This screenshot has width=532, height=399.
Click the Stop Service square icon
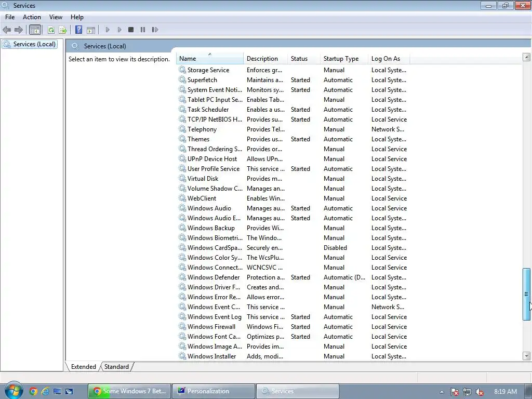pos(131,30)
